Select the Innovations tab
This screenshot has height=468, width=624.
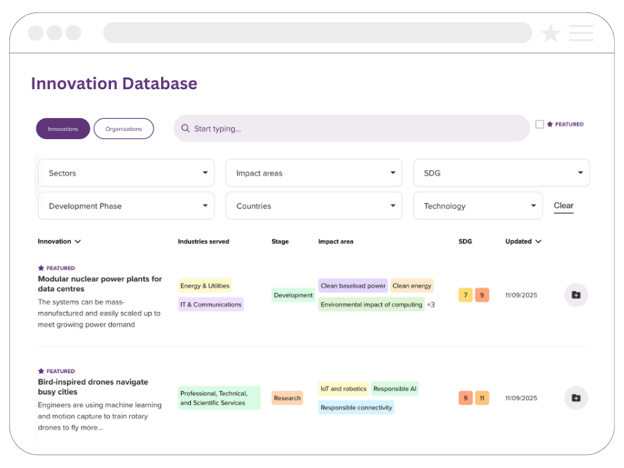[63, 129]
